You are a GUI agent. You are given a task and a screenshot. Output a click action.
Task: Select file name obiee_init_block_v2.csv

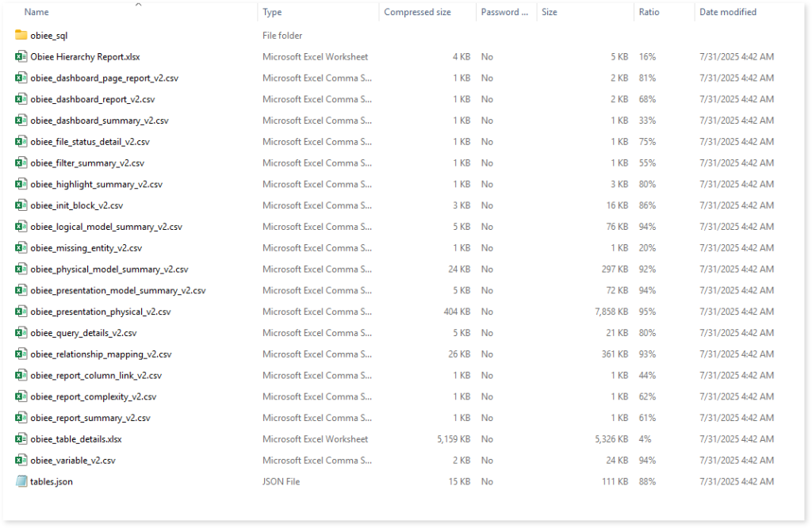[77, 205]
